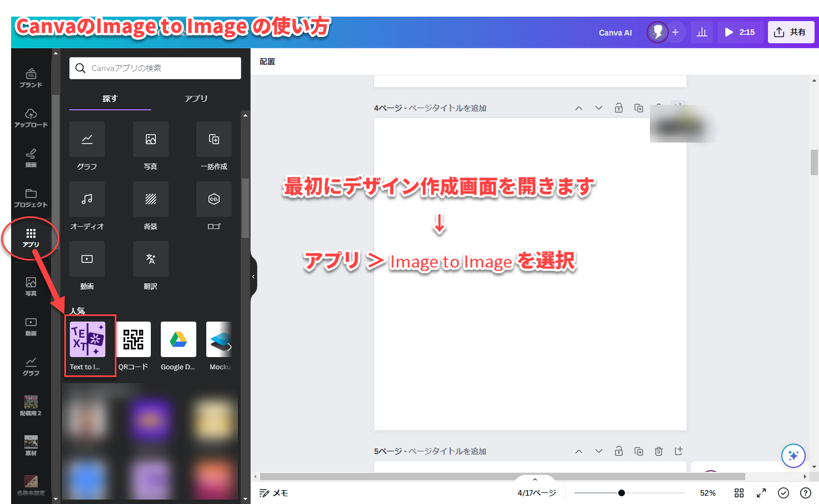Show more popular apps with right arrow

tap(230, 347)
